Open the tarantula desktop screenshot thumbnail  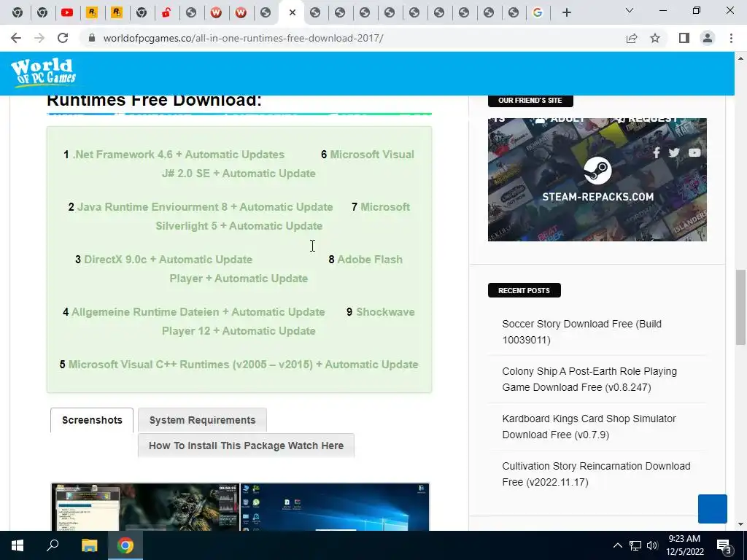tap(145, 507)
